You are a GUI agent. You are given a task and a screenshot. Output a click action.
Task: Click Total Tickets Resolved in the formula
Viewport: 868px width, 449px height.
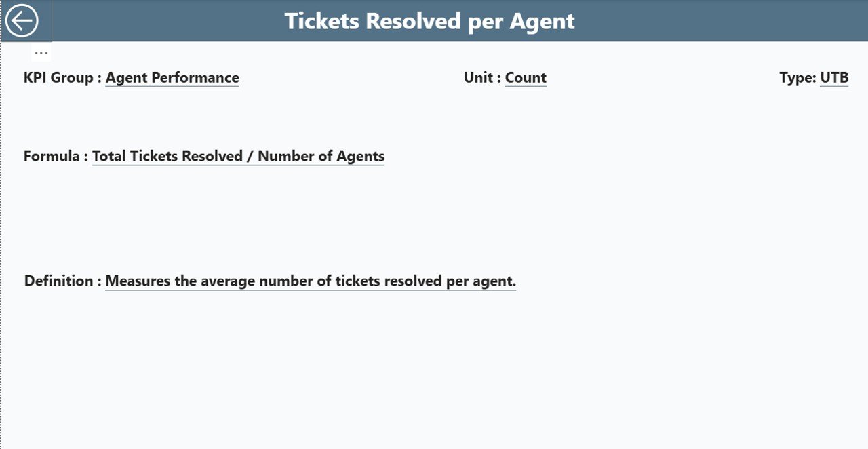(x=167, y=156)
